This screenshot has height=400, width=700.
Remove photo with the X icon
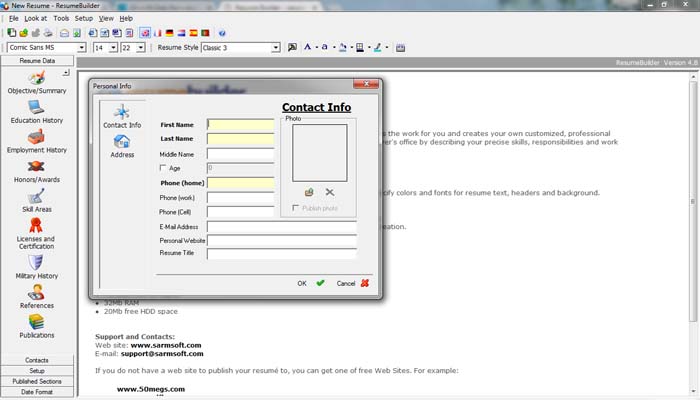pos(329,192)
